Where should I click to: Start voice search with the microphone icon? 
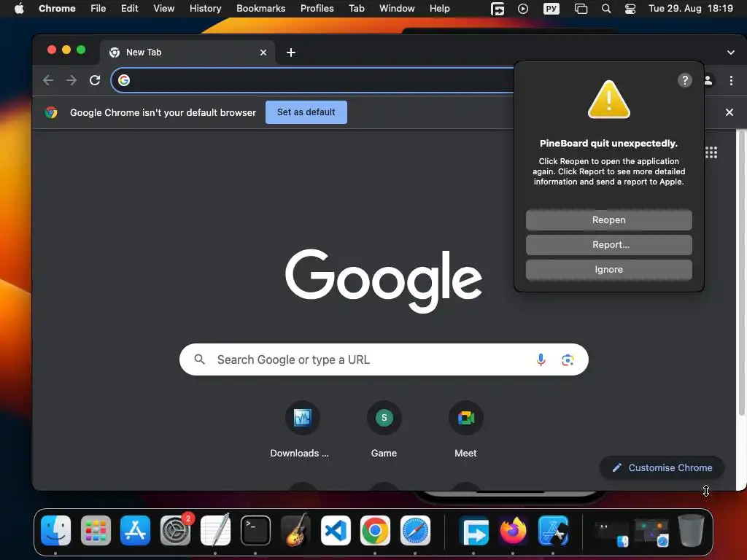click(541, 359)
